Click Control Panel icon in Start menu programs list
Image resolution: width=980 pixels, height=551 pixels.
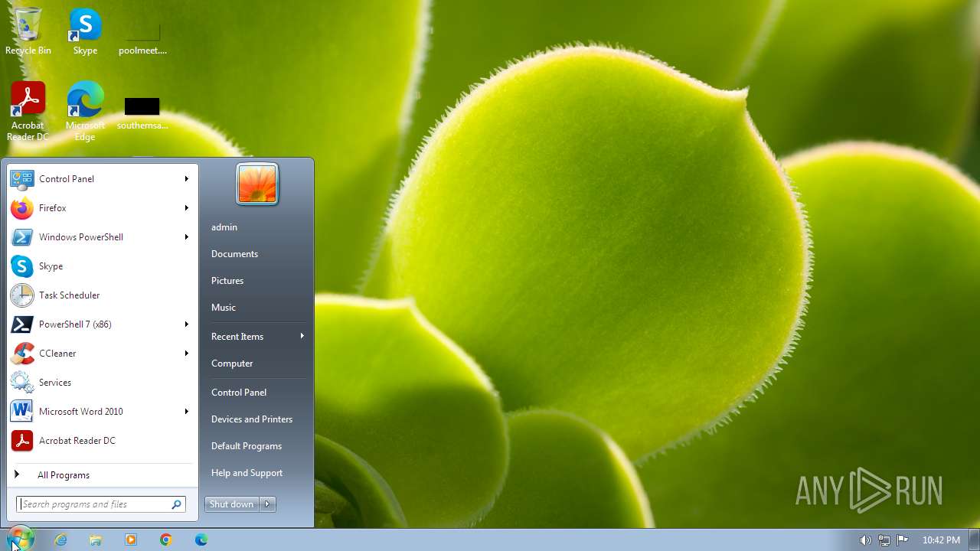(x=22, y=179)
